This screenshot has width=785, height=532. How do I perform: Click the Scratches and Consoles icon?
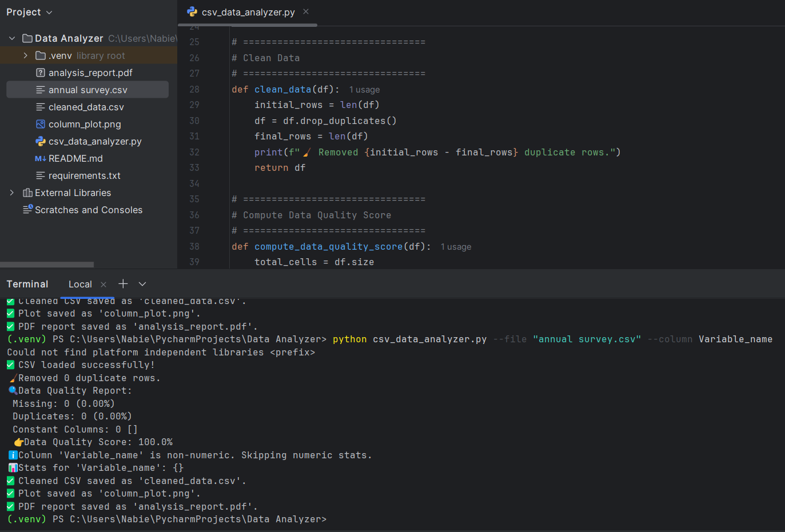(x=27, y=210)
